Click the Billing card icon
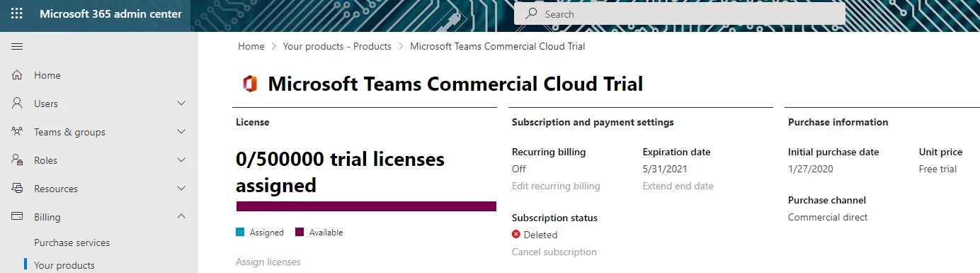980x273 pixels. tap(17, 217)
